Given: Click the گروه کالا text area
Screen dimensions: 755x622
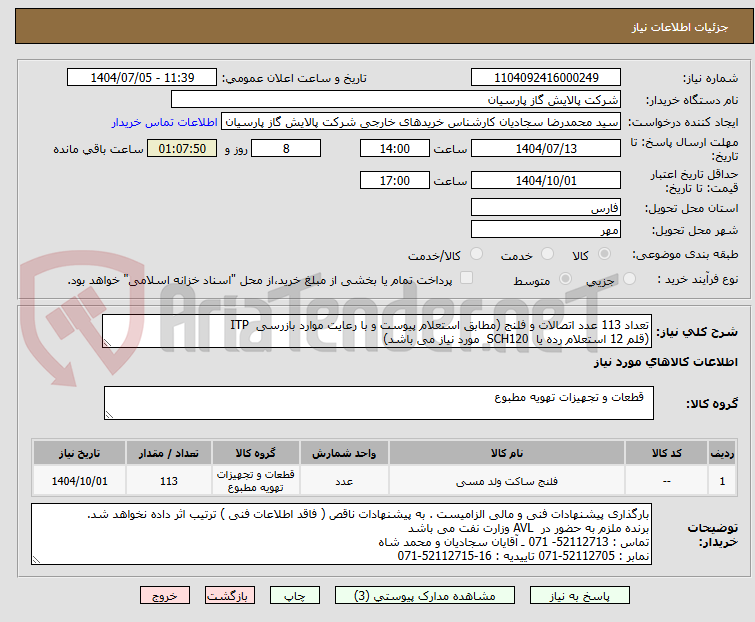Looking at the screenshot, I should [x=378, y=402].
